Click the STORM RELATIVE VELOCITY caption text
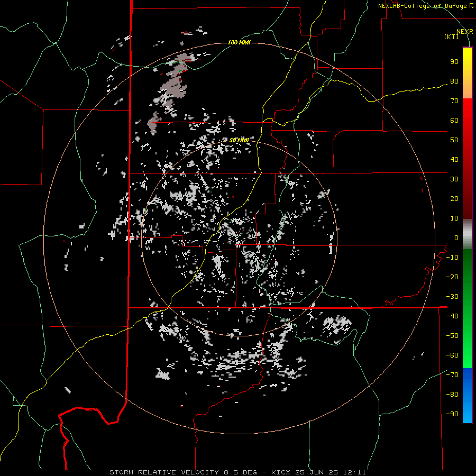The image size is (476, 476). [164, 472]
